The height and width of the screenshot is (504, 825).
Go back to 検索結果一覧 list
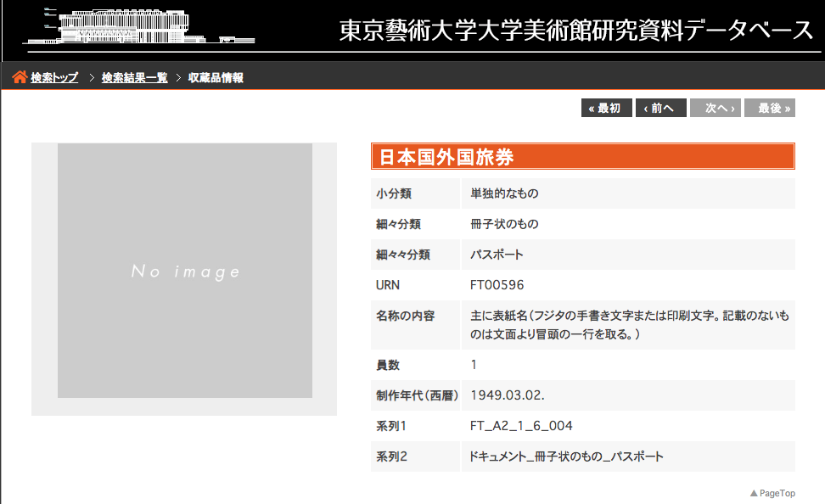click(135, 78)
